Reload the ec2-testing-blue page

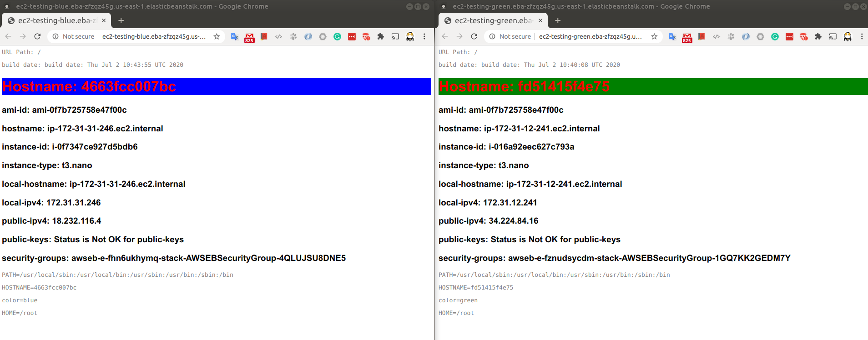pos(37,36)
